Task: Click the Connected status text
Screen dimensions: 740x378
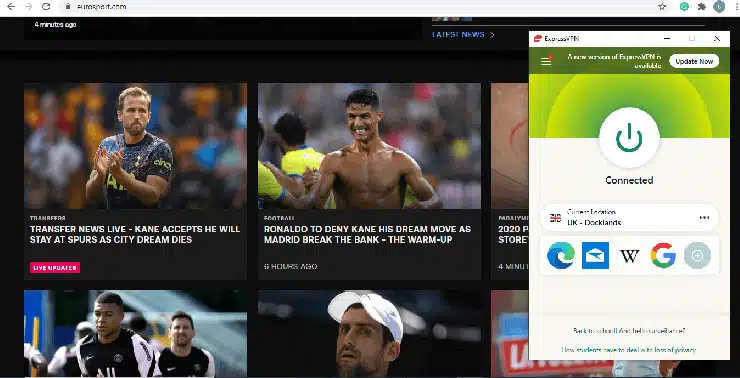Action: (x=629, y=180)
